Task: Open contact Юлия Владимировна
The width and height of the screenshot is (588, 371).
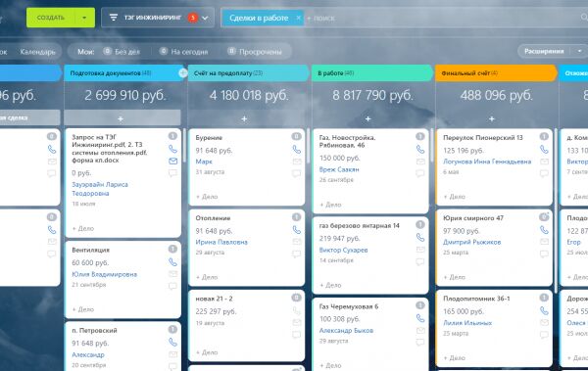Action: (x=104, y=274)
